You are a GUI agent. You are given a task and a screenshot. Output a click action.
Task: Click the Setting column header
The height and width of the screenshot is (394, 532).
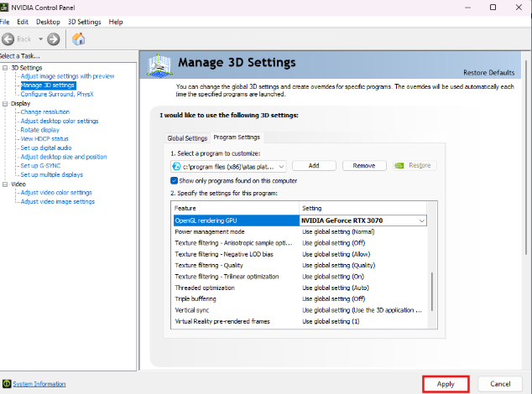click(x=362, y=208)
